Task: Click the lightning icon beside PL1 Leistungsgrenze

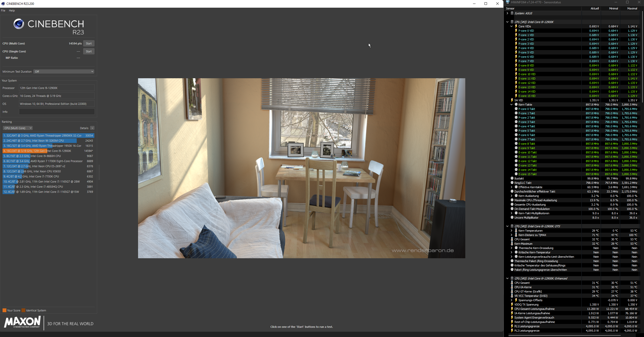Action: pyautogui.click(x=512, y=326)
